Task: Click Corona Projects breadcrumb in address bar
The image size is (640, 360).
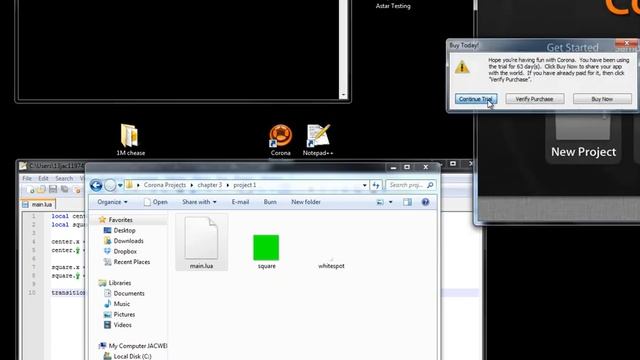Action: (x=164, y=185)
